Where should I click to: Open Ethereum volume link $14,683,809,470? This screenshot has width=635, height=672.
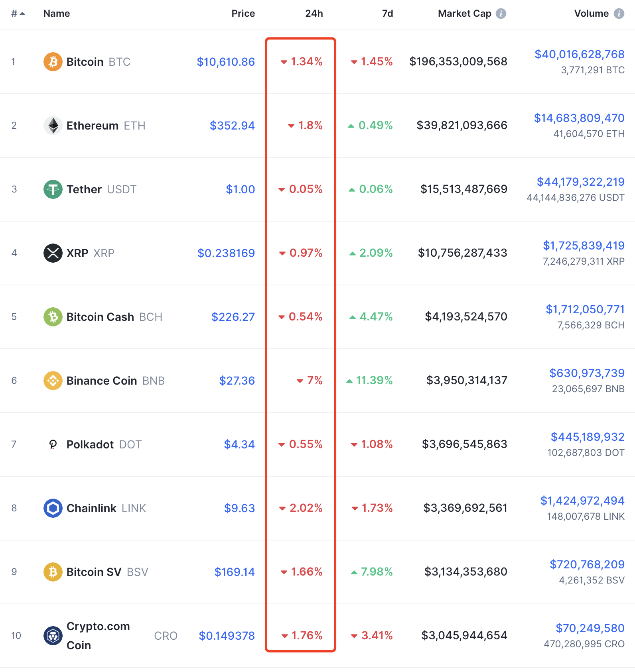(x=579, y=118)
